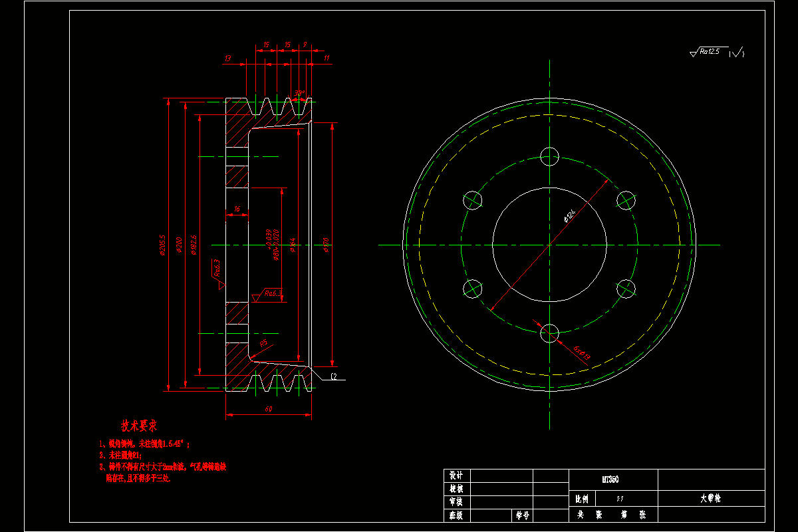Select the HT350 material text
This screenshot has height=532, width=798.
(611, 479)
